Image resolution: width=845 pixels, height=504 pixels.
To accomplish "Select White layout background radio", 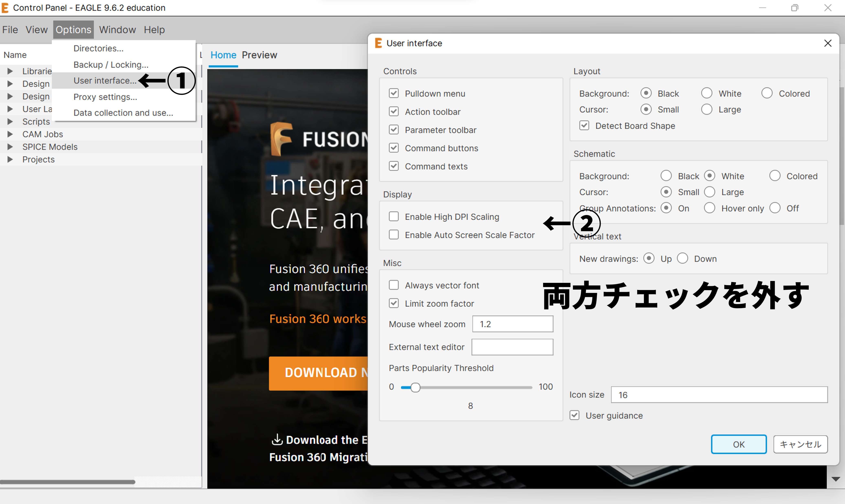I will pos(706,93).
